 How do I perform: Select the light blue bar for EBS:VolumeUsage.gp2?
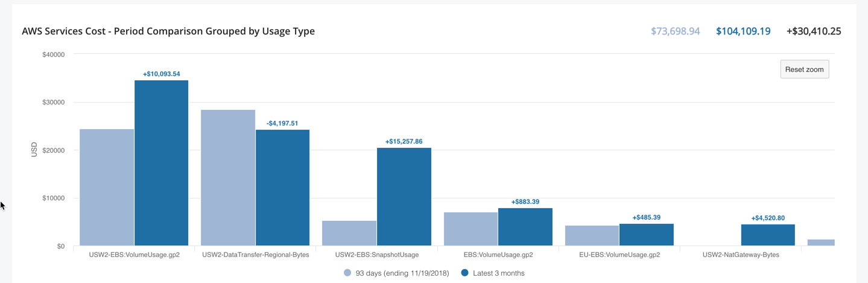click(470, 229)
